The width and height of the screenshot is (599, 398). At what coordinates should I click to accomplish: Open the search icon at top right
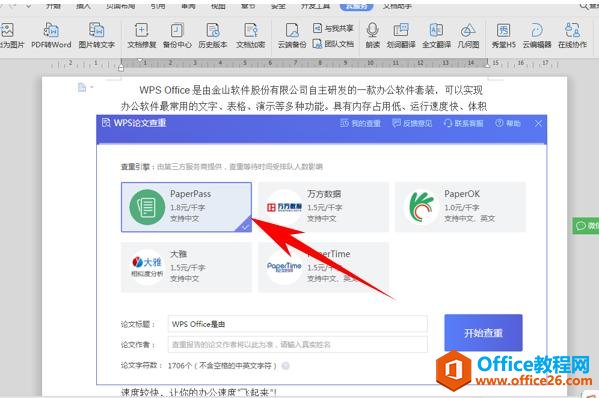tap(584, 5)
